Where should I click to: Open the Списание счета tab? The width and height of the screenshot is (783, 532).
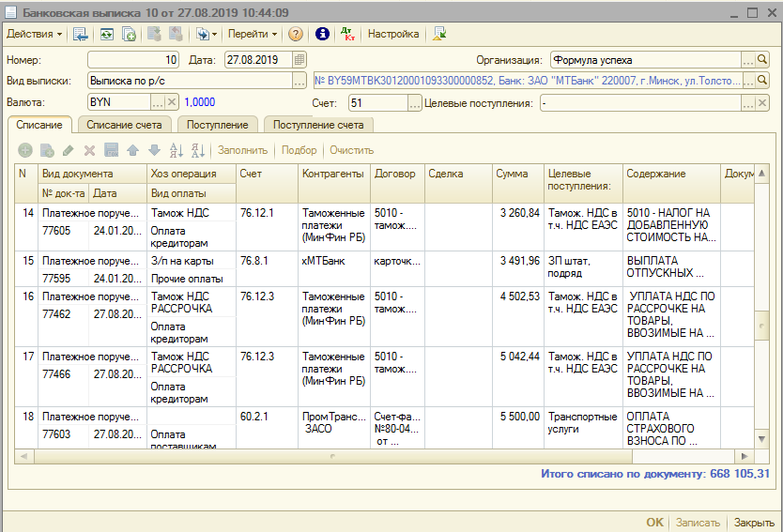[x=125, y=125]
